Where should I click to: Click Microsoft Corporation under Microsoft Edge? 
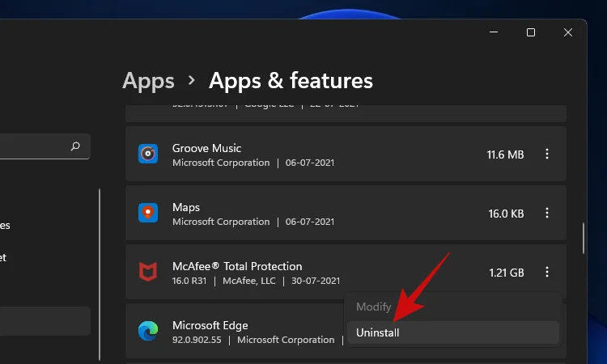[286, 340]
